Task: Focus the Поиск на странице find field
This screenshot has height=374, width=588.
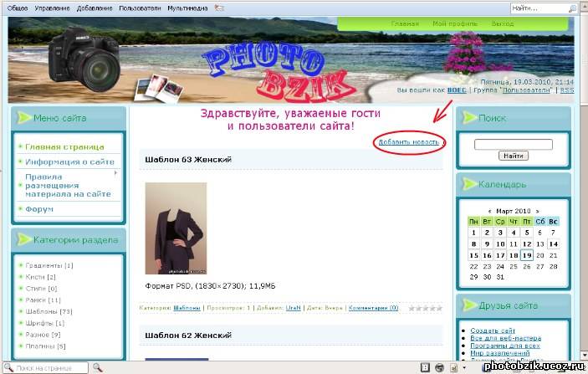Action: click(45, 368)
